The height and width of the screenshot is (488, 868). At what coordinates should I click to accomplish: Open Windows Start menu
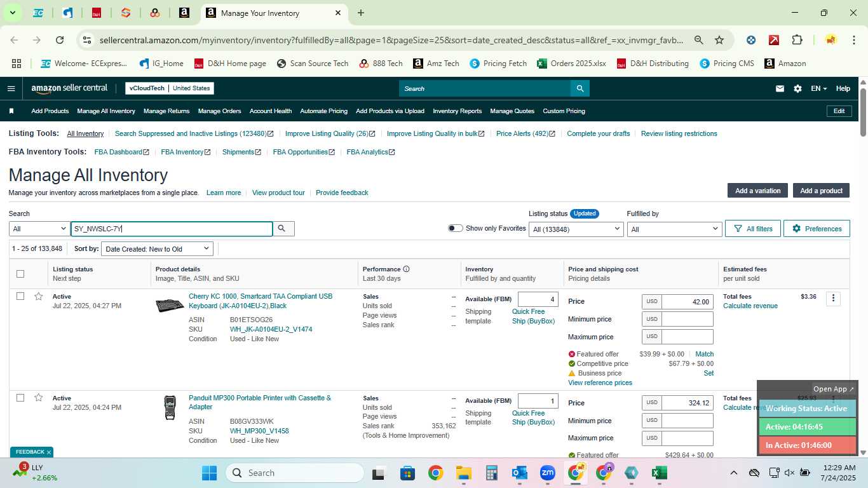pos(209,473)
